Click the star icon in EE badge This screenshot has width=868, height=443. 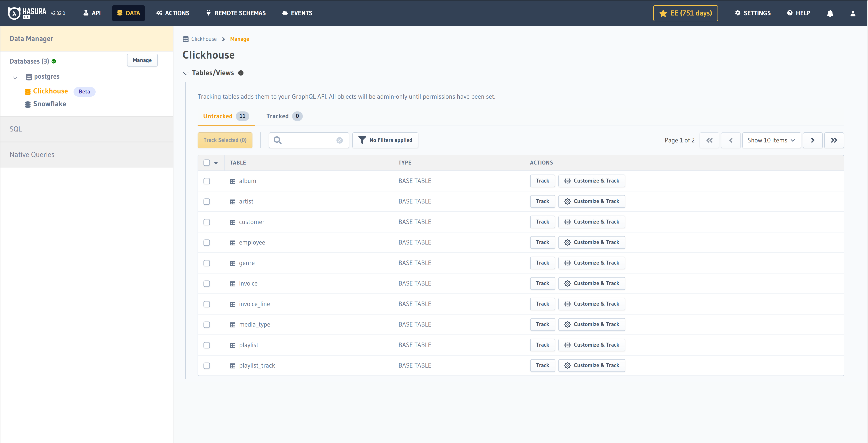tap(663, 13)
